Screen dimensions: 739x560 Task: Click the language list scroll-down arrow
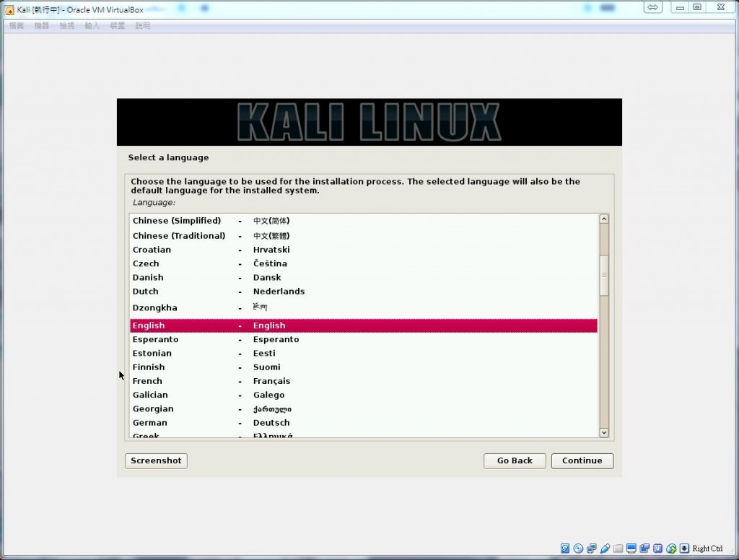604,432
